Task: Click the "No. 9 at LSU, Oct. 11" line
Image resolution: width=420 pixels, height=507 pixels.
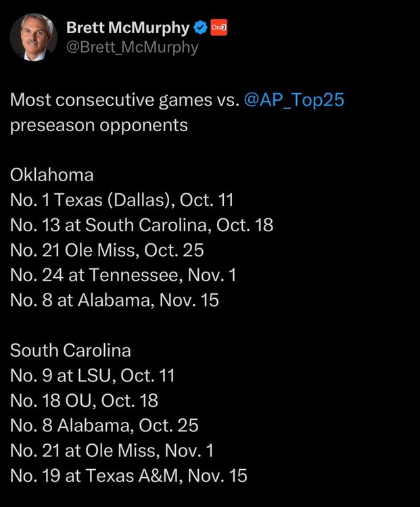Action: click(93, 375)
